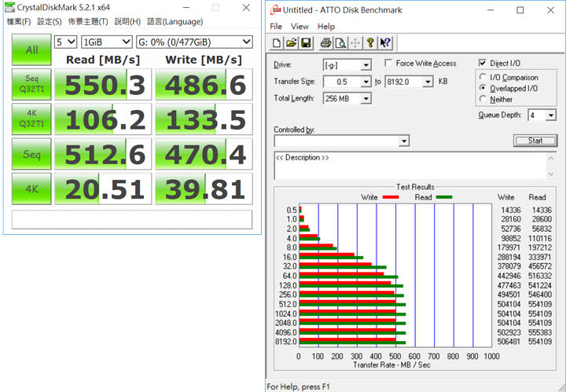Open the ATTO File menu
This screenshot has width=566, height=392.
click(276, 27)
